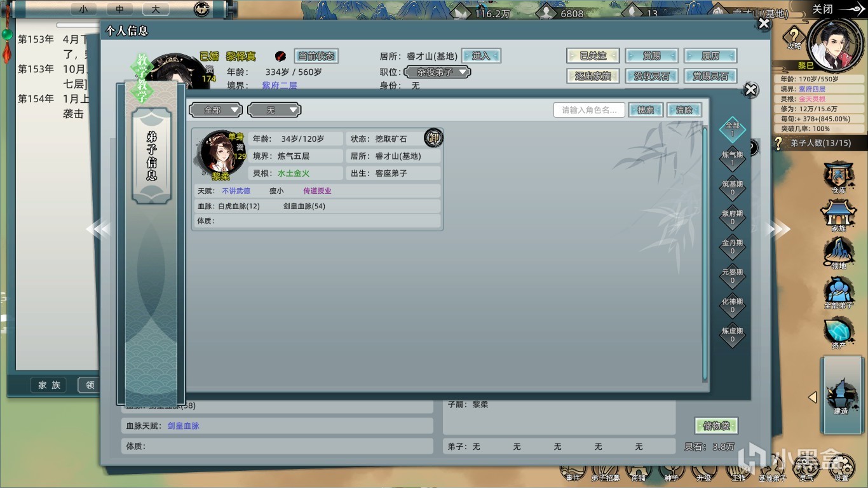Viewport: 868px width, 488px height.
Task: Select the 炼虚期 realm tab
Action: pyautogui.click(x=732, y=335)
